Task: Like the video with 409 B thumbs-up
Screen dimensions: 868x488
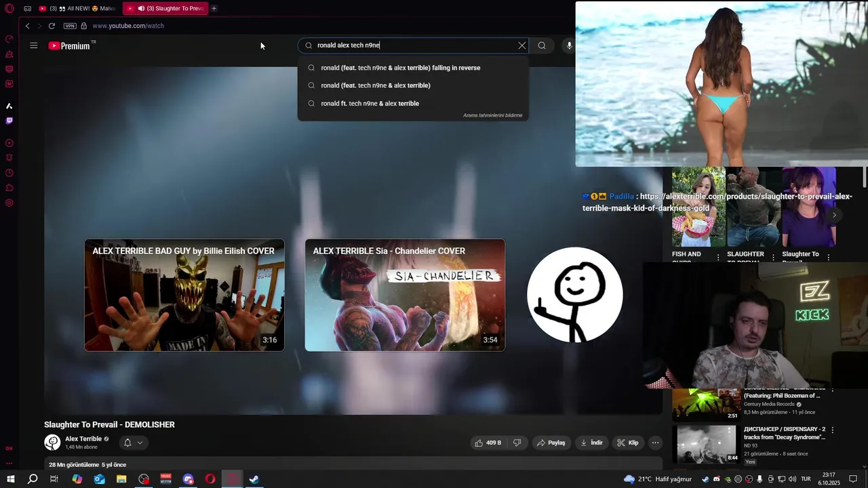Action: point(488,443)
